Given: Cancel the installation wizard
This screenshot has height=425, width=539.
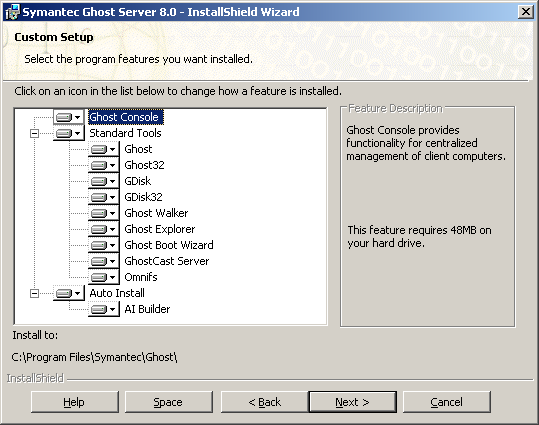Looking at the screenshot, I should pyautogui.click(x=447, y=402).
